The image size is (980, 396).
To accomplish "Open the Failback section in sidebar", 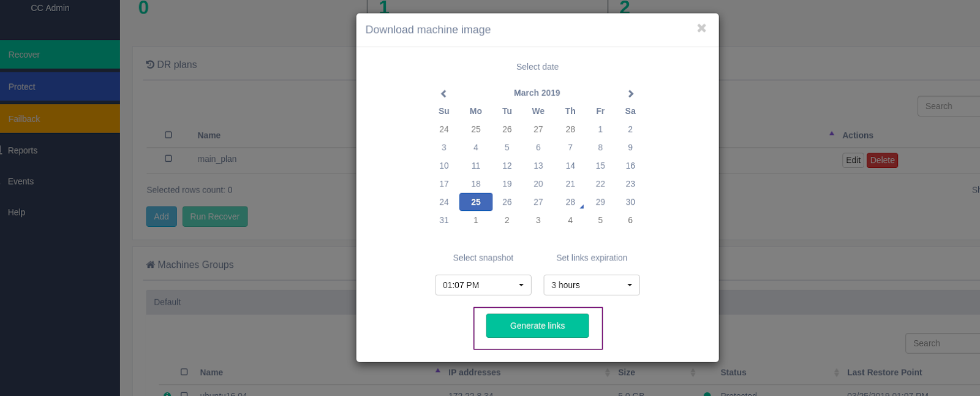I will point(60,119).
